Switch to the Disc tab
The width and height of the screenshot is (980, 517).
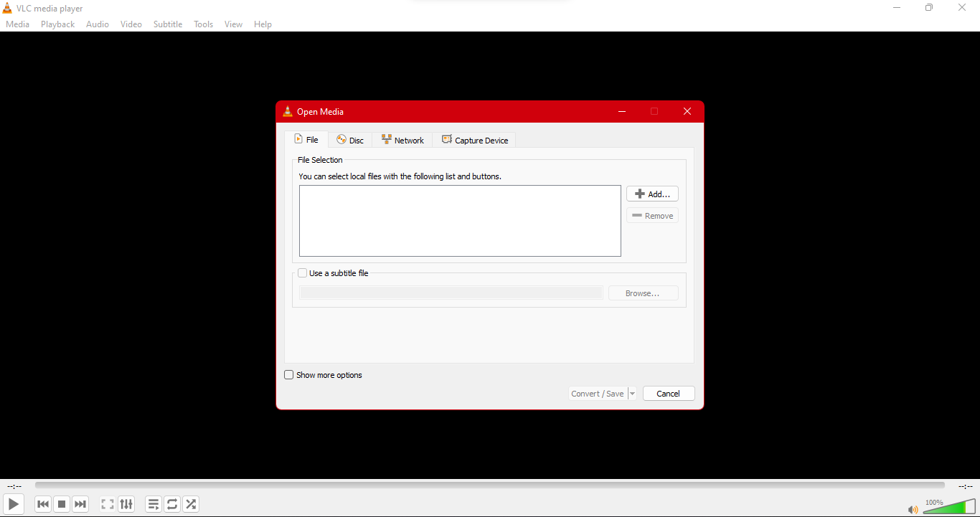[350, 141]
